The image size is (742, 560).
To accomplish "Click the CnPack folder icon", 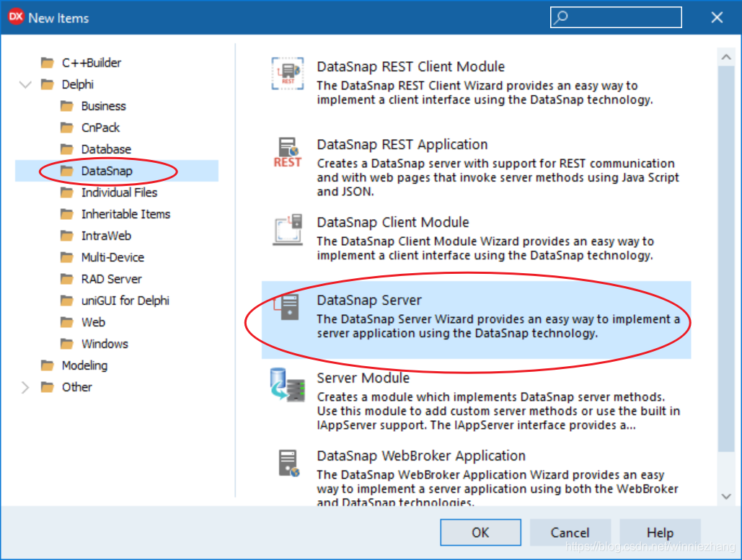I will [x=67, y=128].
